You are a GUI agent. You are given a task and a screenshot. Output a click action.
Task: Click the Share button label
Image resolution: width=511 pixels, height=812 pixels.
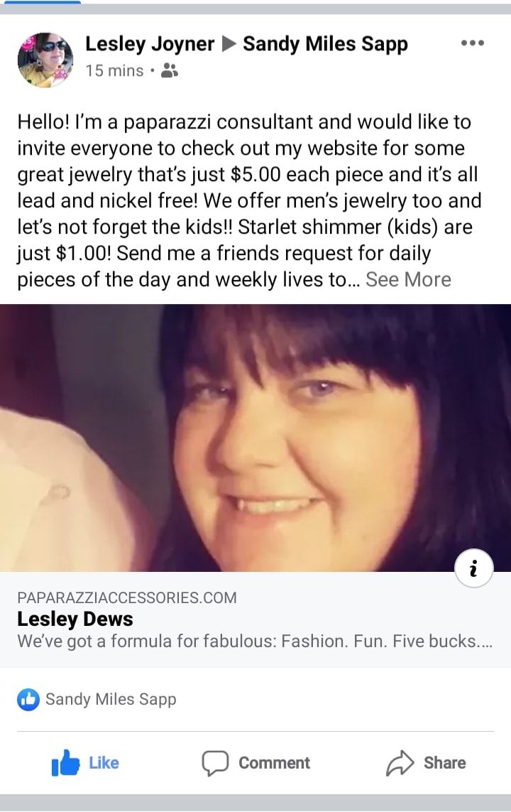pos(445,763)
